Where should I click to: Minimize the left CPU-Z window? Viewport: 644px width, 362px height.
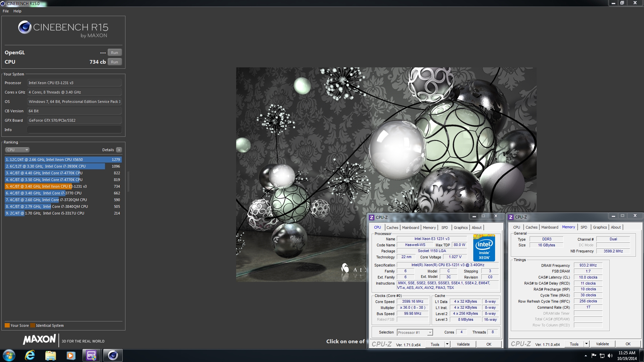click(474, 216)
